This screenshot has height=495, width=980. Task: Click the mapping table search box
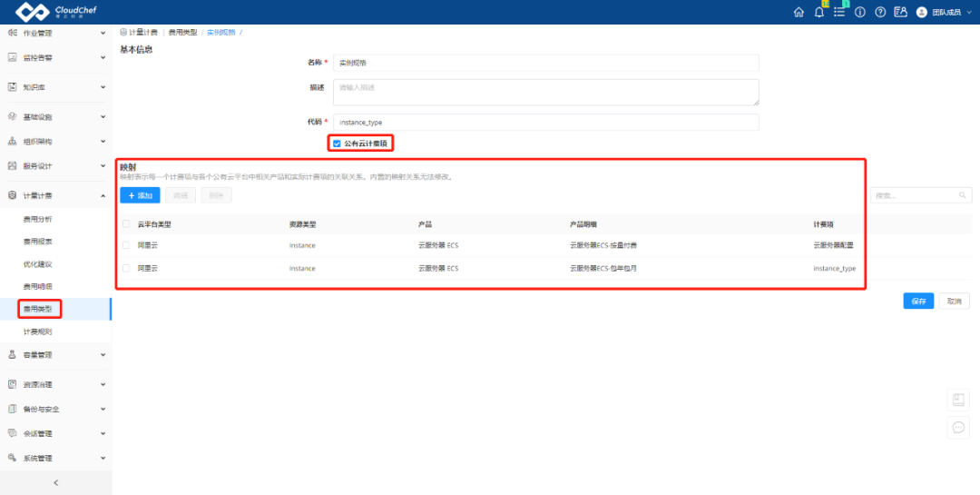pos(921,195)
